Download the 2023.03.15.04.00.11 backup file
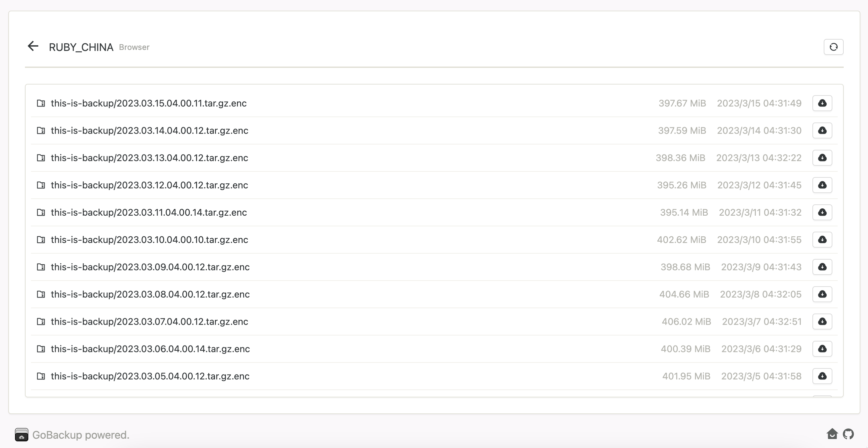868x448 pixels. pyautogui.click(x=822, y=103)
